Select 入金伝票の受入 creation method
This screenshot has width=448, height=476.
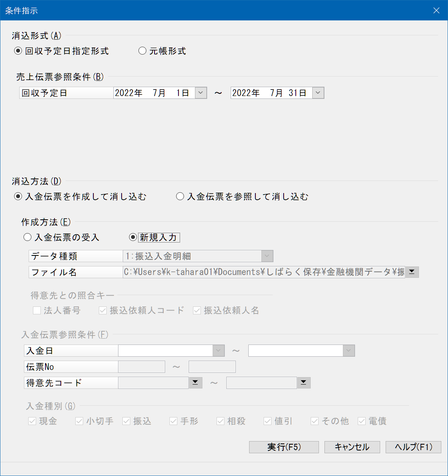point(27,237)
